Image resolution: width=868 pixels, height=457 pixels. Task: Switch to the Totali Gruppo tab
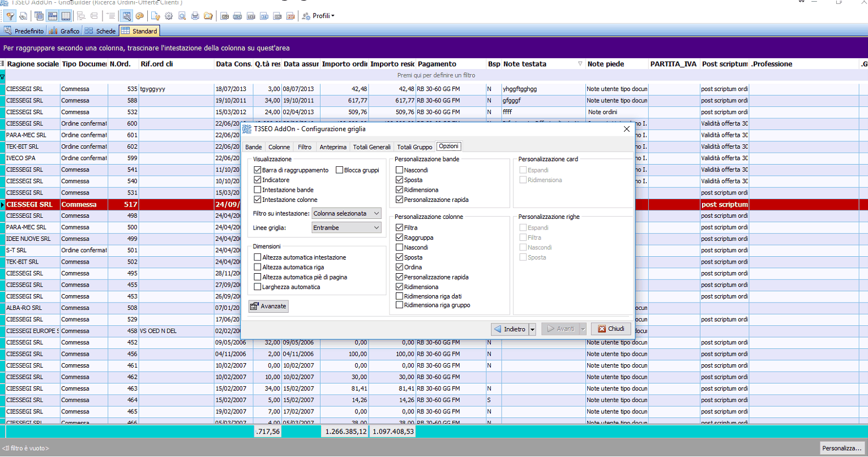[x=414, y=147]
